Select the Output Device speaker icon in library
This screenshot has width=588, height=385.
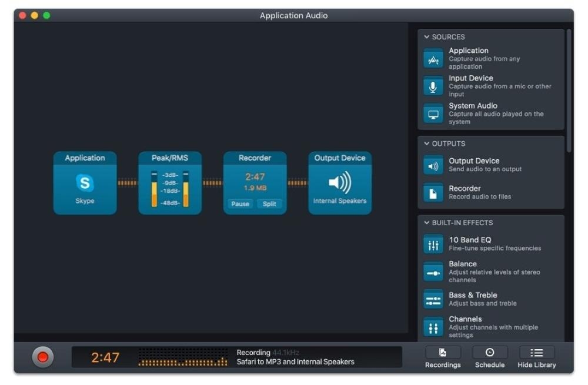(x=433, y=166)
